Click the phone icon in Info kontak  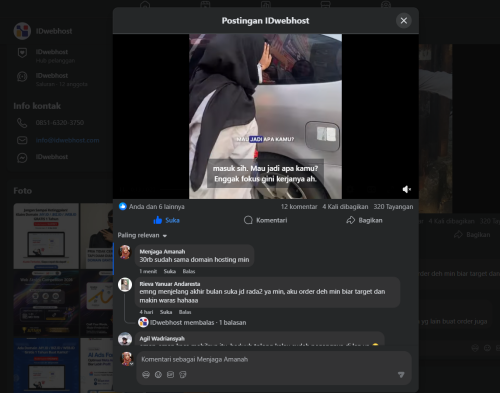point(22,123)
